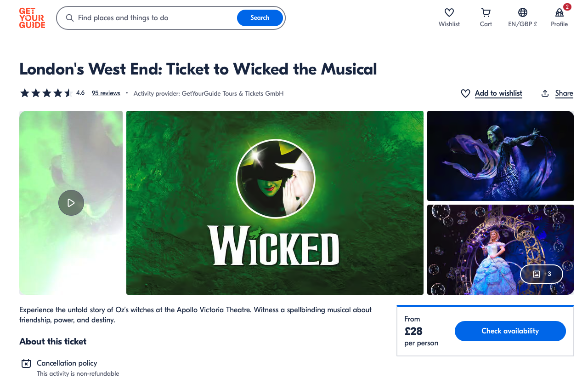Expand the photo gallery via +3 overlay
Screen dimensions: 588x384
pos(541,274)
